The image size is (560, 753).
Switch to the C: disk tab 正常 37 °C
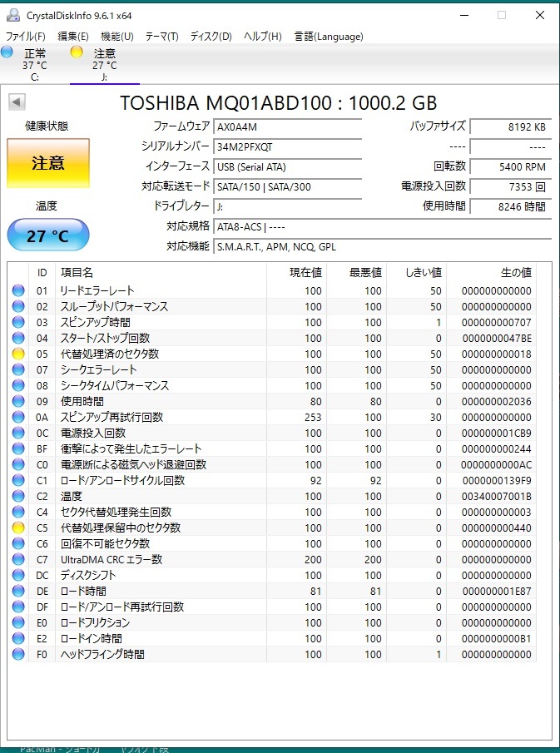click(35, 65)
